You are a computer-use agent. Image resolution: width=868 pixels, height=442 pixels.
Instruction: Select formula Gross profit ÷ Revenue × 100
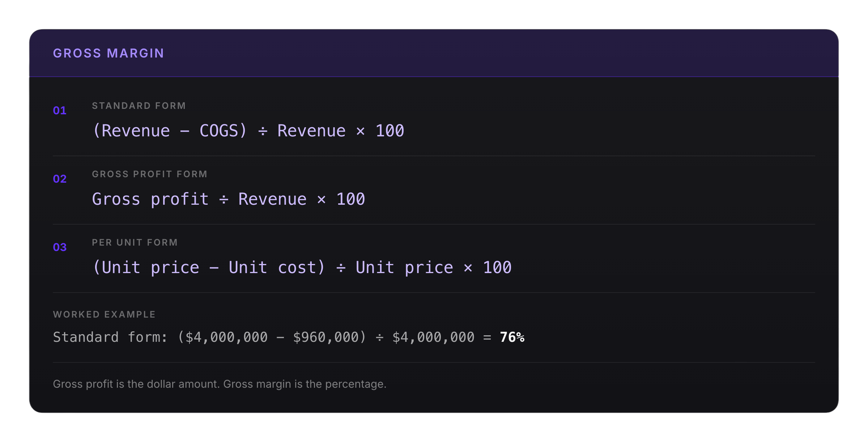229,199
